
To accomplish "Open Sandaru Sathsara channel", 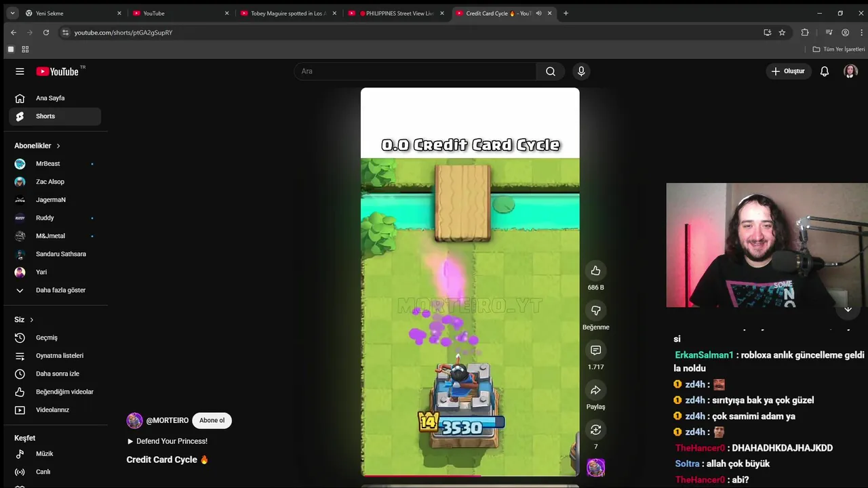I will pos(55,254).
